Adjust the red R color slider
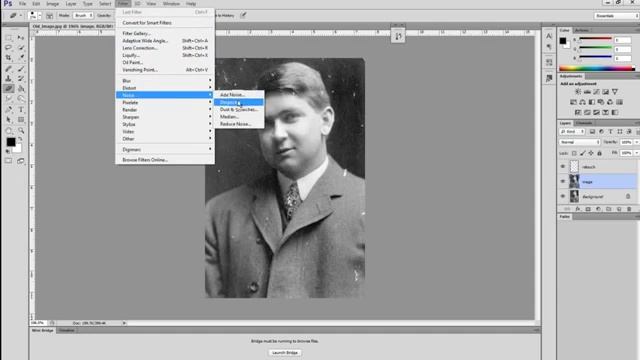 596,39
